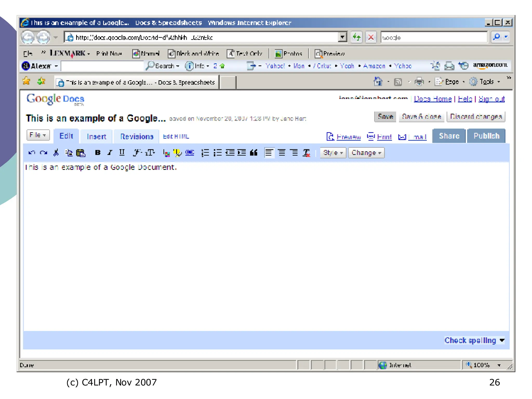The height and width of the screenshot is (399, 532).
Task: Switch to the Revisions tab
Action: 137,137
